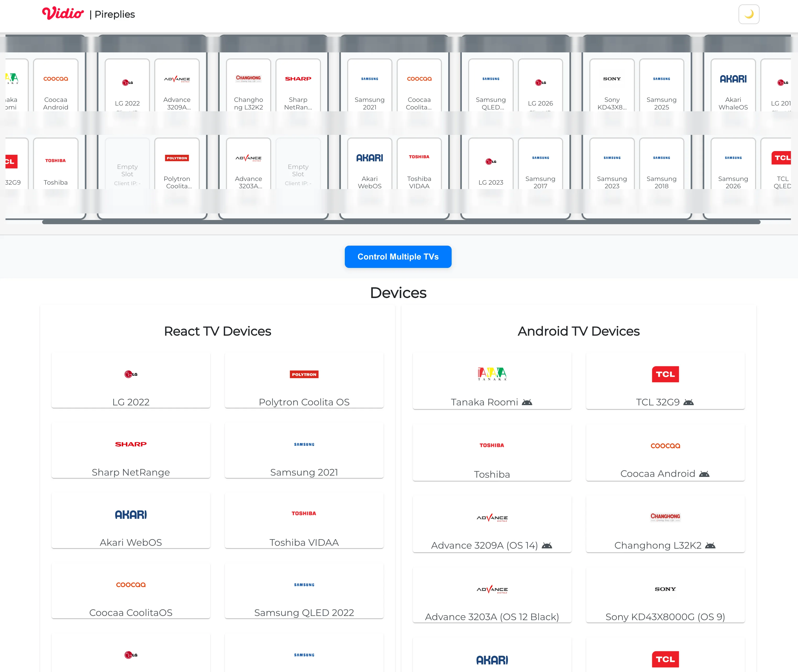Toggle dark mode with the moon button
This screenshot has width=798, height=672.
[749, 14]
